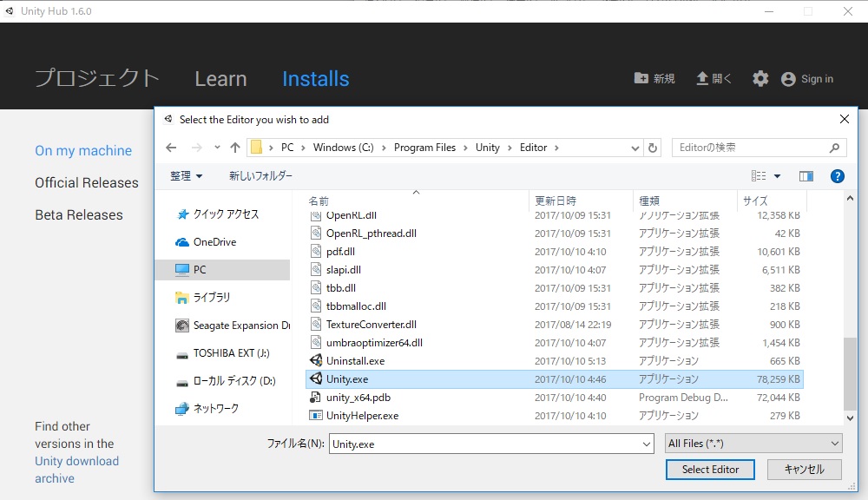This screenshot has height=500, width=868.
Task: Click the open project upload icon labelled 開く
Action: [x=702, y=78]
